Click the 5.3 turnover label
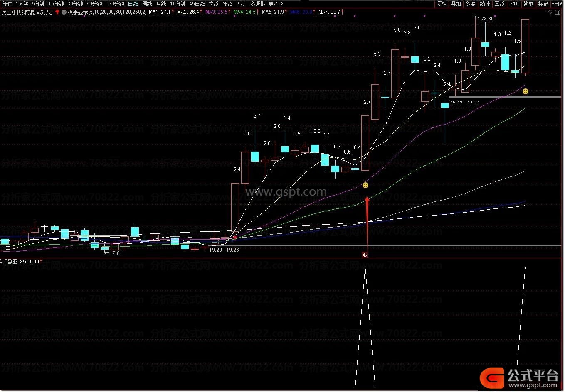 coord(377,54)
